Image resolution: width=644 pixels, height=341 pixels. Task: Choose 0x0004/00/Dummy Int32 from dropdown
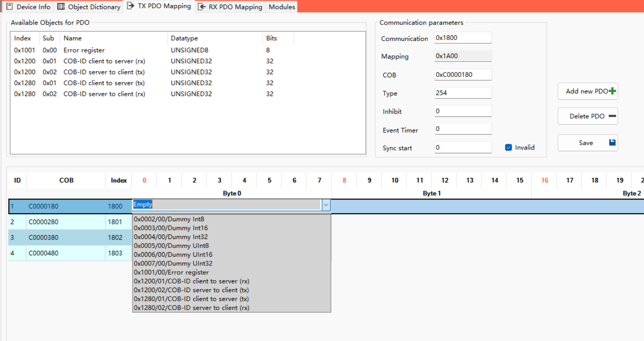[x=232, y=237]
